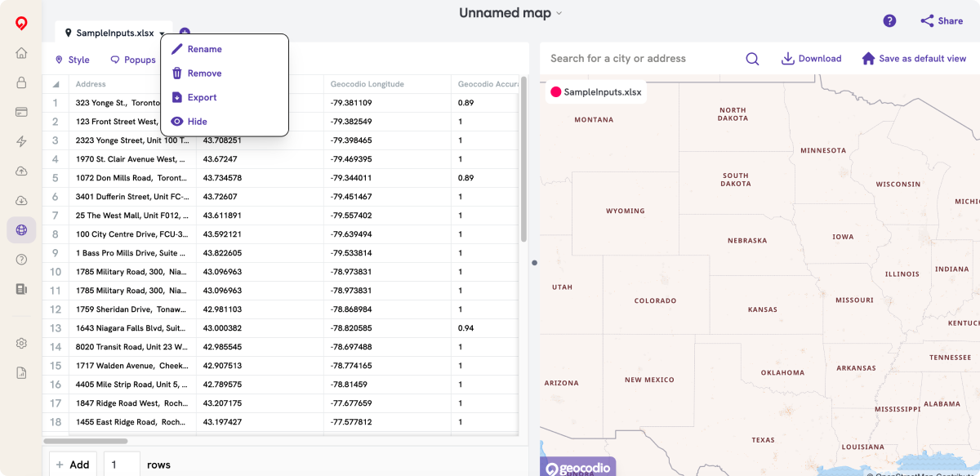Open the Popups options
The width and height of the screenshot is (980, 476).
pyautogui.click(x=133, y=60)
